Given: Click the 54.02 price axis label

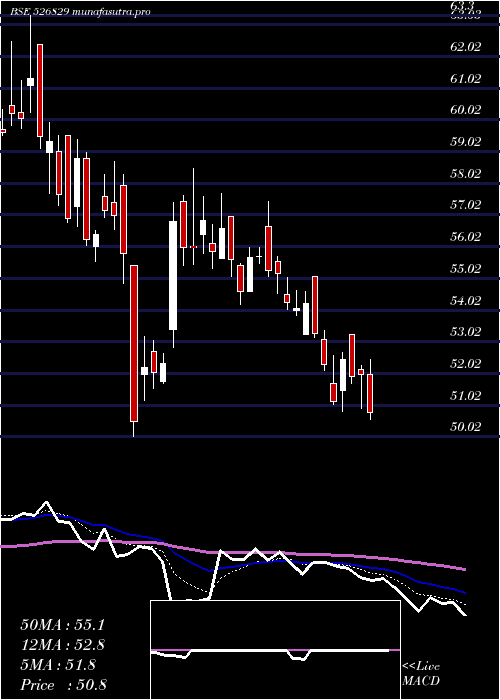Looking at the screenshot, I should click(466, 300).
